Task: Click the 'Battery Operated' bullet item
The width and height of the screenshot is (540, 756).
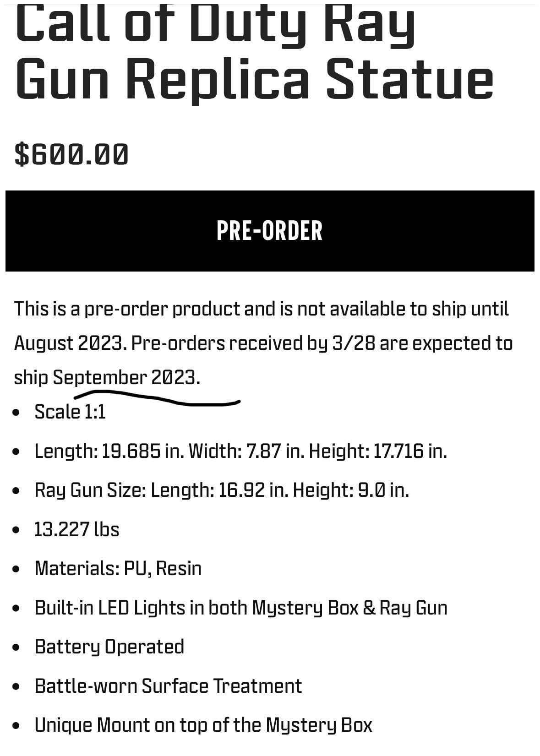Action: 109,647
